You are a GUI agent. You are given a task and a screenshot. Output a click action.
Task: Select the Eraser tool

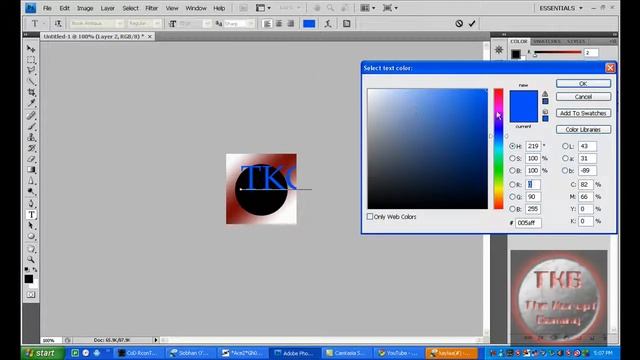point(31,159)
